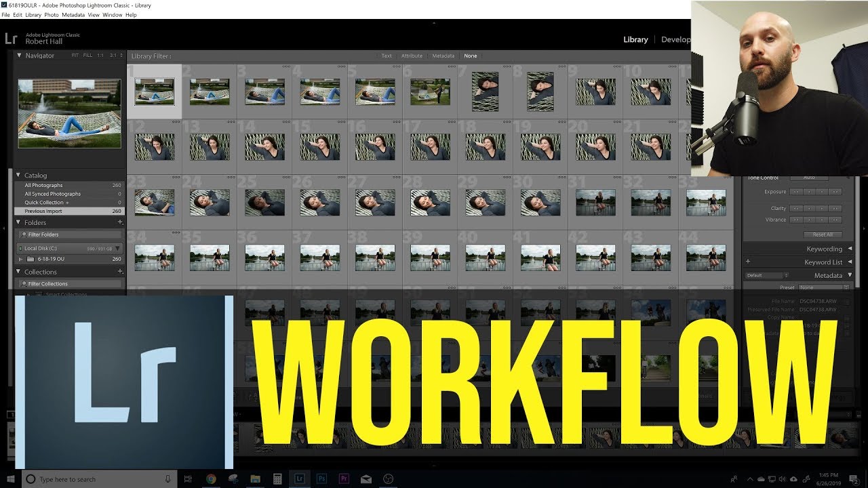Open the Library menu
The height and width of the screenshot is (488, 868).
click(33, 15)
